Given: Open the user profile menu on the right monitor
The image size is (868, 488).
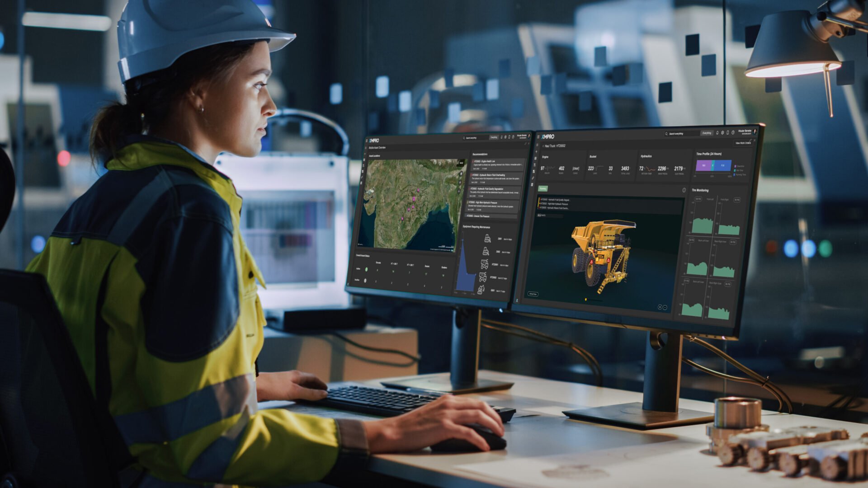Looking at the screenshot, I should click(x=755, y=131).
